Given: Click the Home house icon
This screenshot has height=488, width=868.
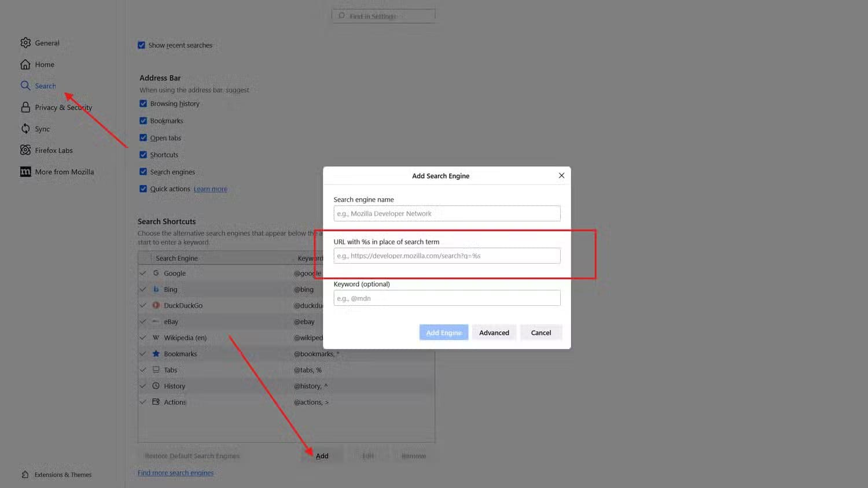Looking at the screenshot, I should tap(25, 64).
